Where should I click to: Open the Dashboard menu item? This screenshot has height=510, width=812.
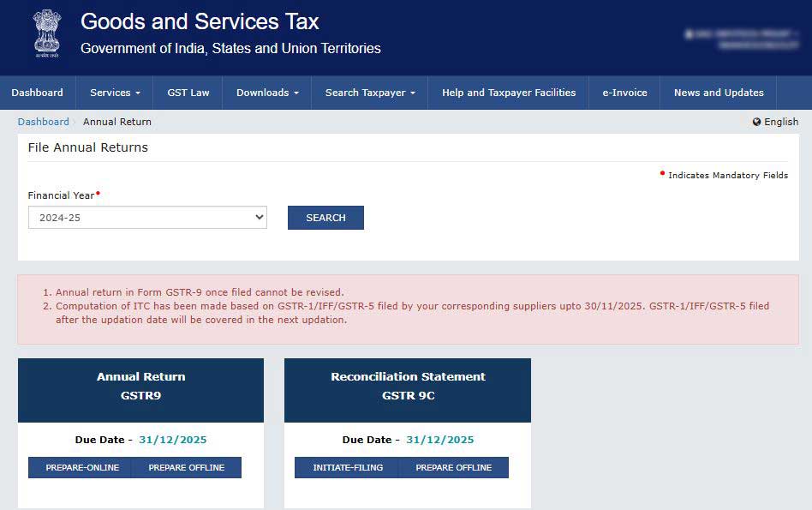pyautogui.click(x=38, y=93)
